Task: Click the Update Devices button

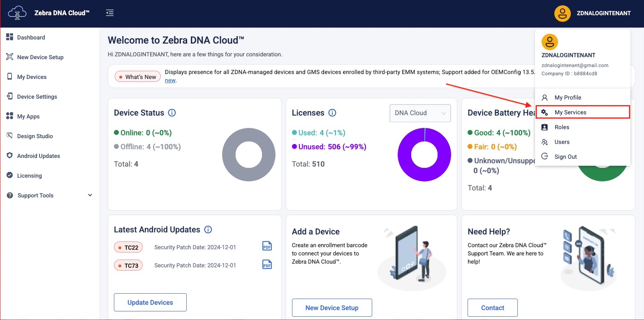Action: pos(150,302)
